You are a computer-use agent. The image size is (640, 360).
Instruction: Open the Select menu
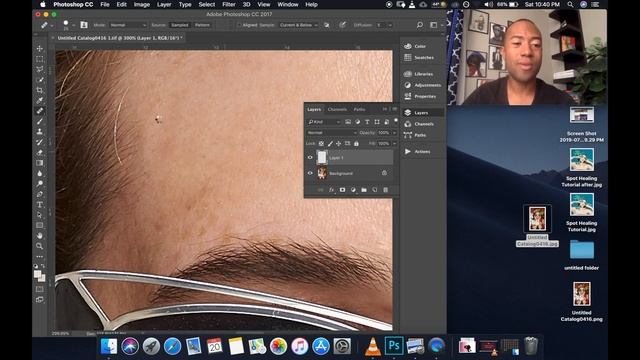tap(207, 4)
